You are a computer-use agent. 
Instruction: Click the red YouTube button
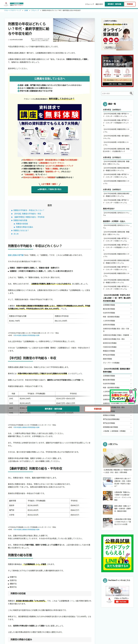tap(121, 602)
